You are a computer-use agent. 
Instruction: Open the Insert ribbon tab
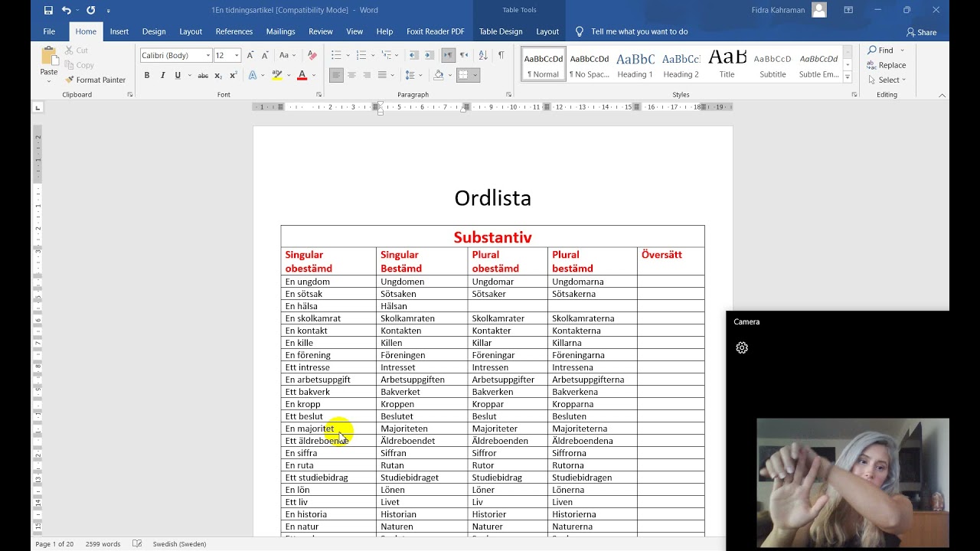119,31
